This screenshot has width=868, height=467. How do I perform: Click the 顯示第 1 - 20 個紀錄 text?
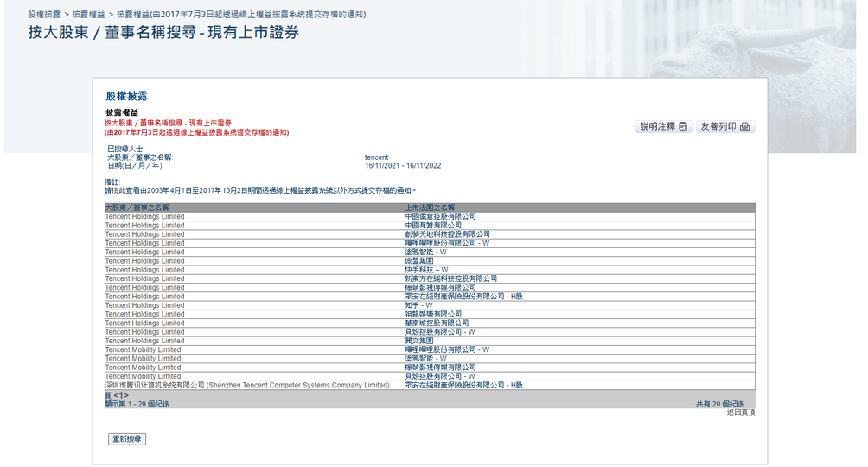[137, 405]
